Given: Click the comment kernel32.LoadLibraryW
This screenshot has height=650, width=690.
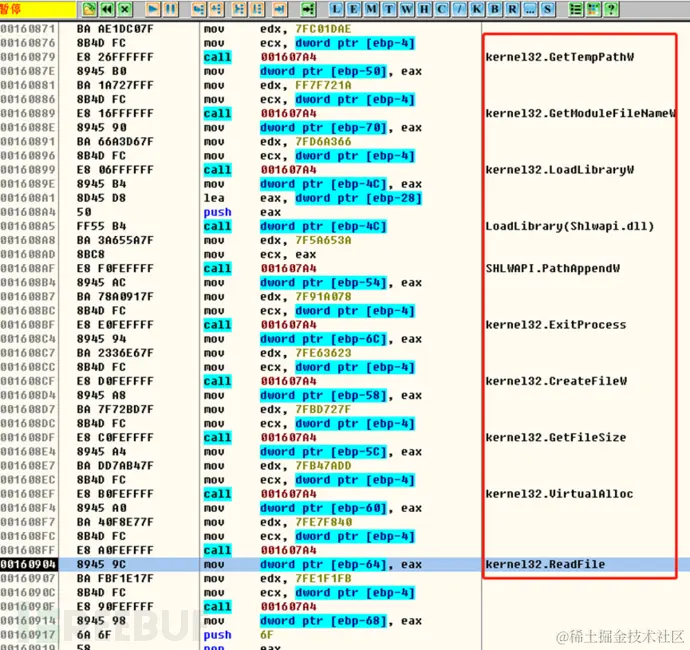Looking at the screenshot, I should pyautogui.click(x=560, y=170).
